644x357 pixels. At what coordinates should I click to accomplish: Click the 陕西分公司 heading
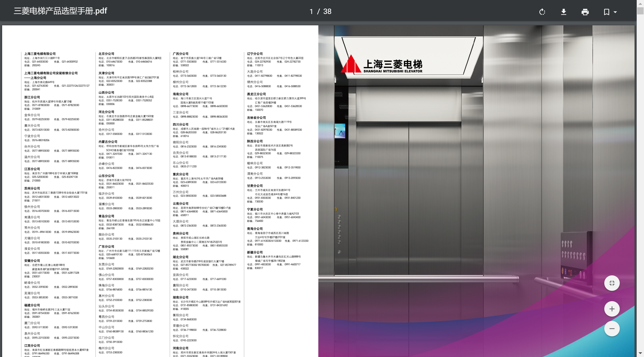(255, 141)
